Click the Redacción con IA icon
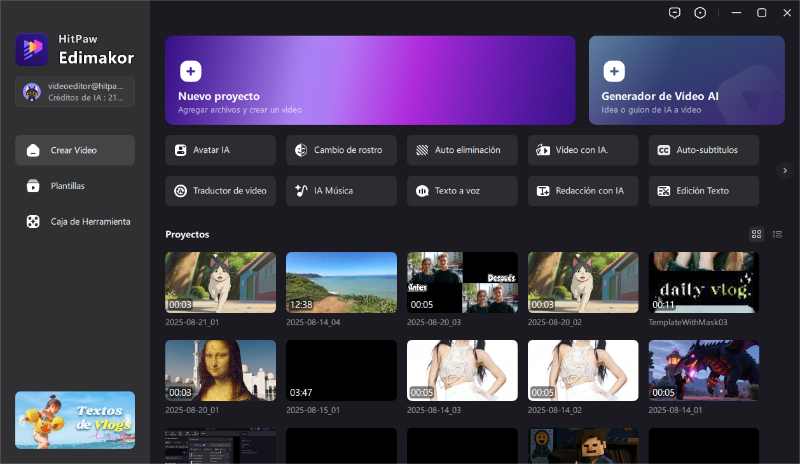Screen dimensions: 800x464 coord(543,191)
